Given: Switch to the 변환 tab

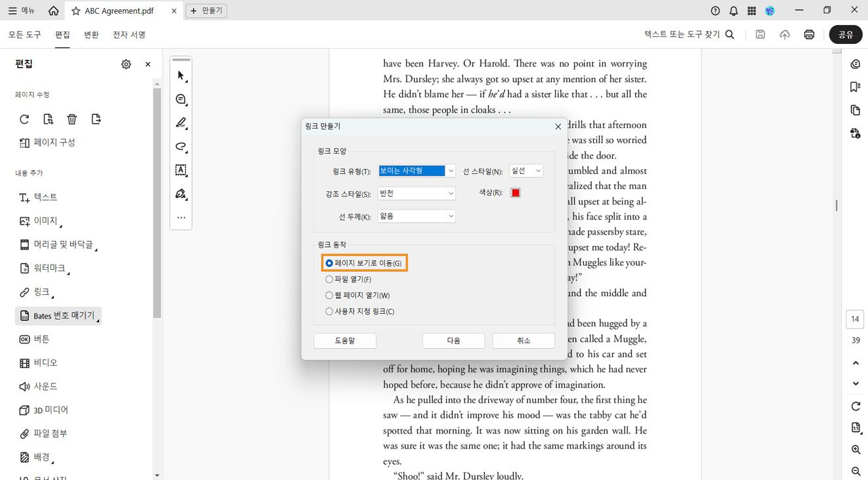Looking at the screenshot, I should (91, 35).
